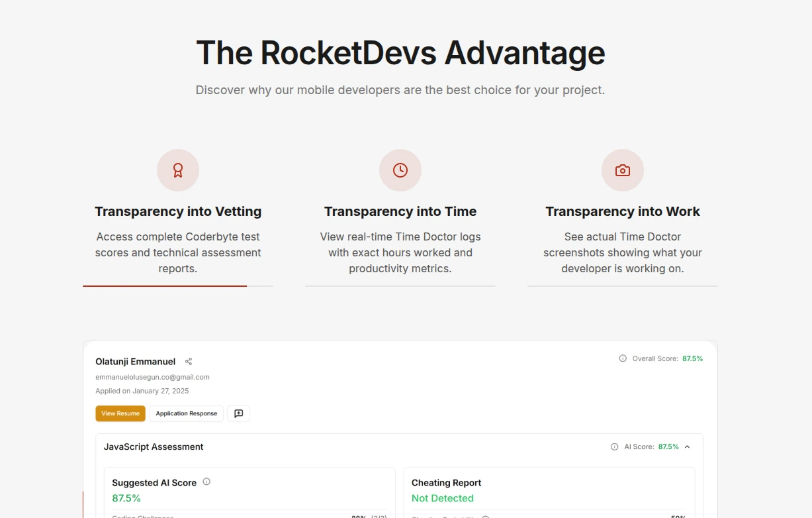Collapse the JavaScript Assessment section chevron

click(x=688, y=447)
